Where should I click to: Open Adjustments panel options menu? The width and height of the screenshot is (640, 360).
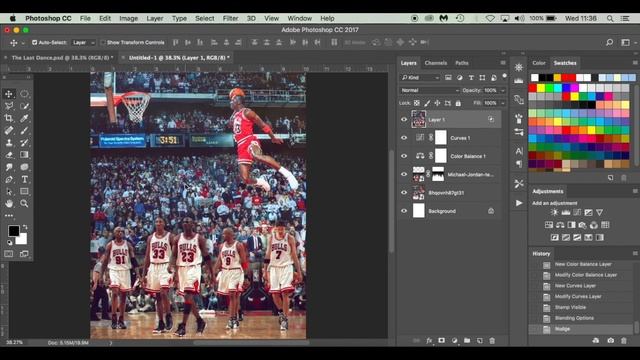(635, 191)
